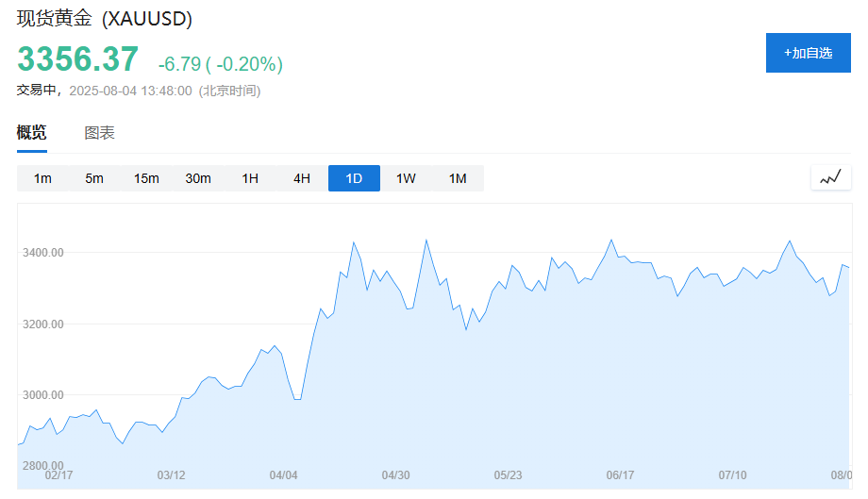Switch to 1W weekly timeframe
Image resolution: width=868 pixels, height=499 pixels.
point(406,178)
